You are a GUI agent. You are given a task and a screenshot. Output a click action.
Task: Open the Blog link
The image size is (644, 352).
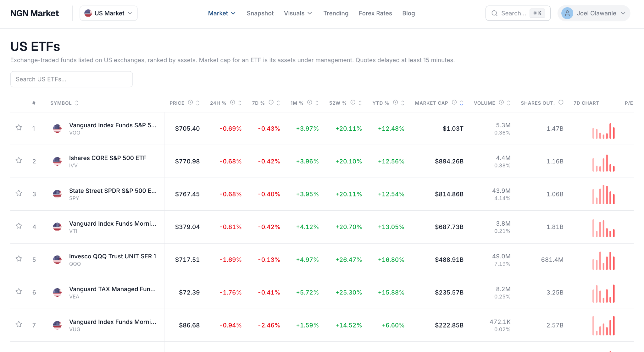point(408,13)
